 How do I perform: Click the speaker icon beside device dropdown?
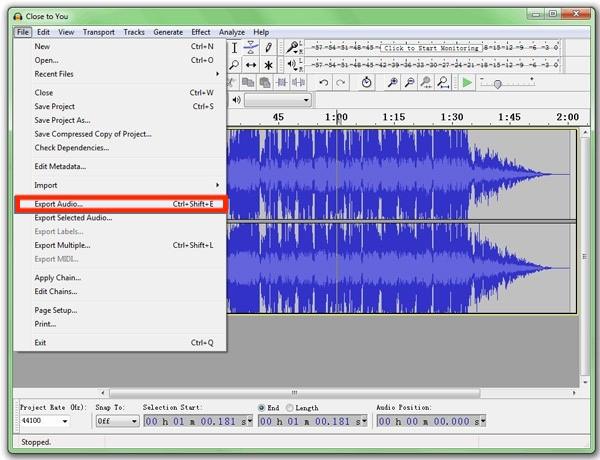pyautogui.click(x=236, y=100)
